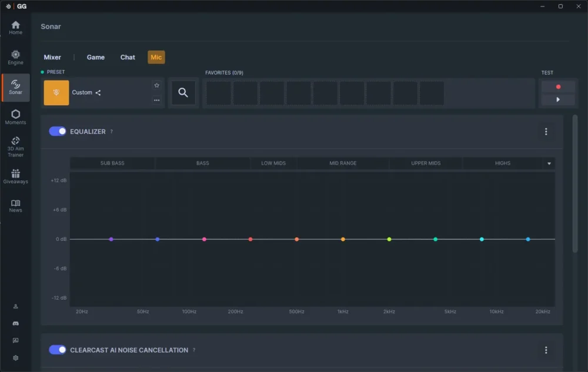This screenshot has height=372, width=588.
Task: Favorite the Custom preset with star
Action: tap(157, 85)
